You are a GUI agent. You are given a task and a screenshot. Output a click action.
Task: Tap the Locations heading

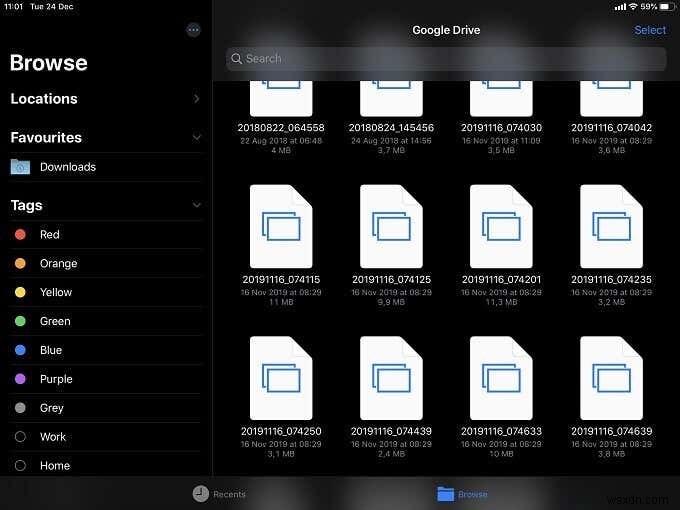tap(44, 99)
